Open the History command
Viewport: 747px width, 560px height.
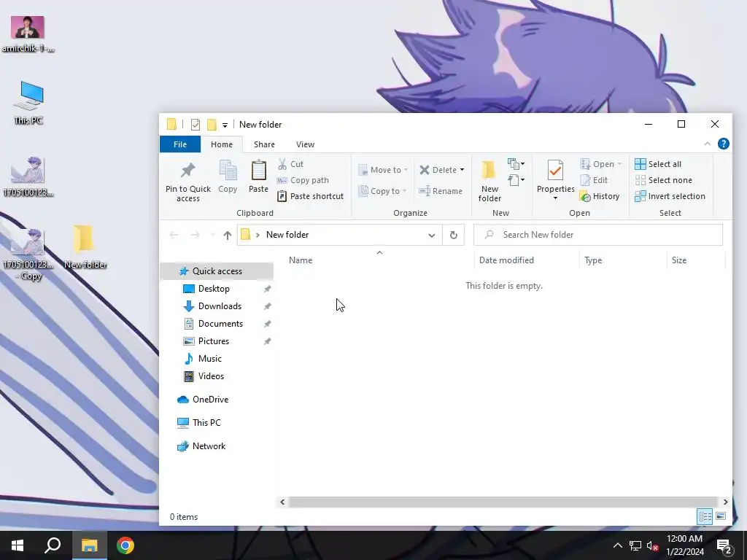[600, 196]
